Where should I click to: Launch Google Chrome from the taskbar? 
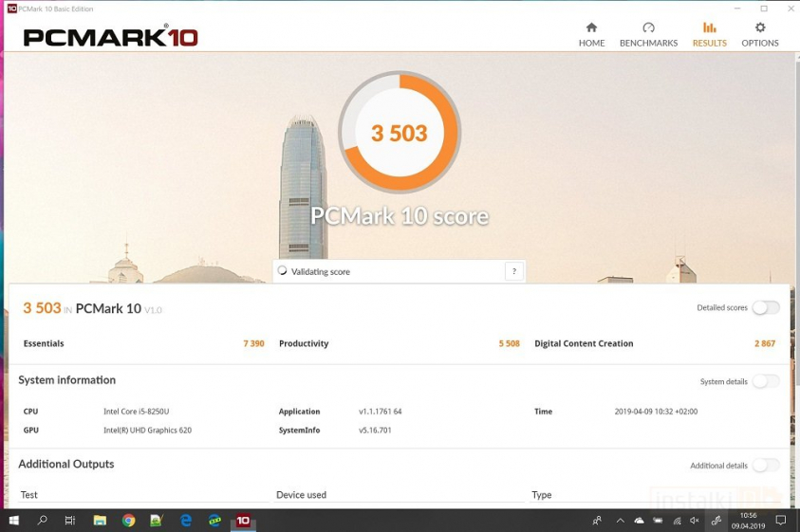[128, 521]
